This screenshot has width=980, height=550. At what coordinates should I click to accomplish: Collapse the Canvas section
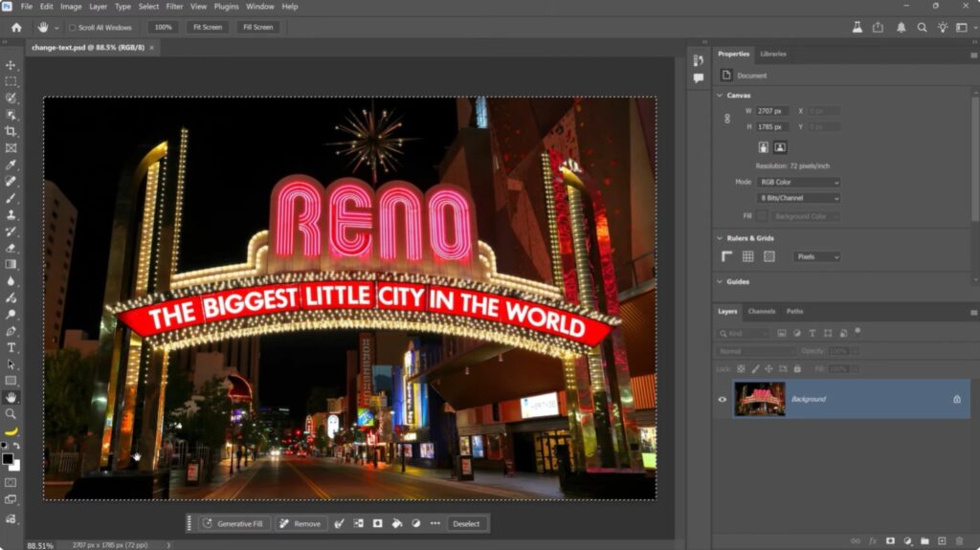click(x=720, y=96)
